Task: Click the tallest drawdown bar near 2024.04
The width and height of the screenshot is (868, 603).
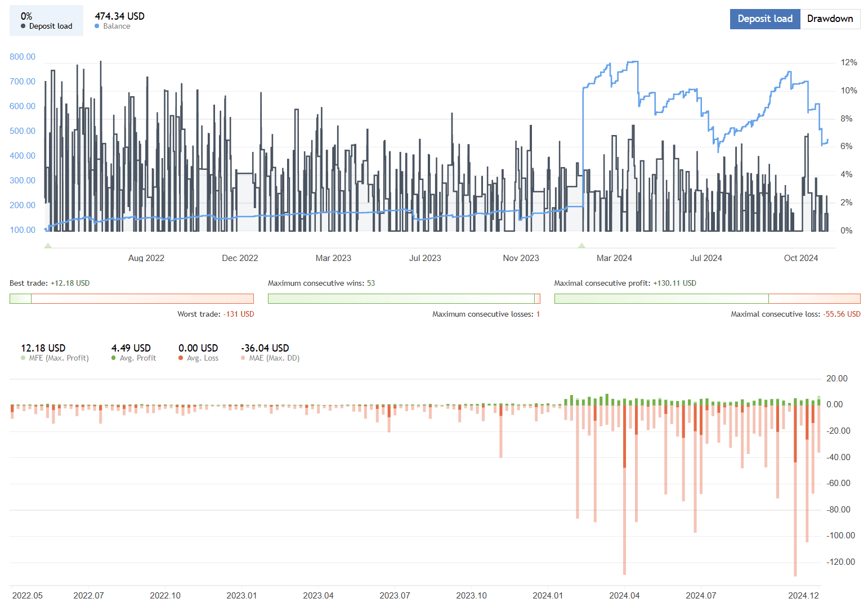Action: click(624, 506)
